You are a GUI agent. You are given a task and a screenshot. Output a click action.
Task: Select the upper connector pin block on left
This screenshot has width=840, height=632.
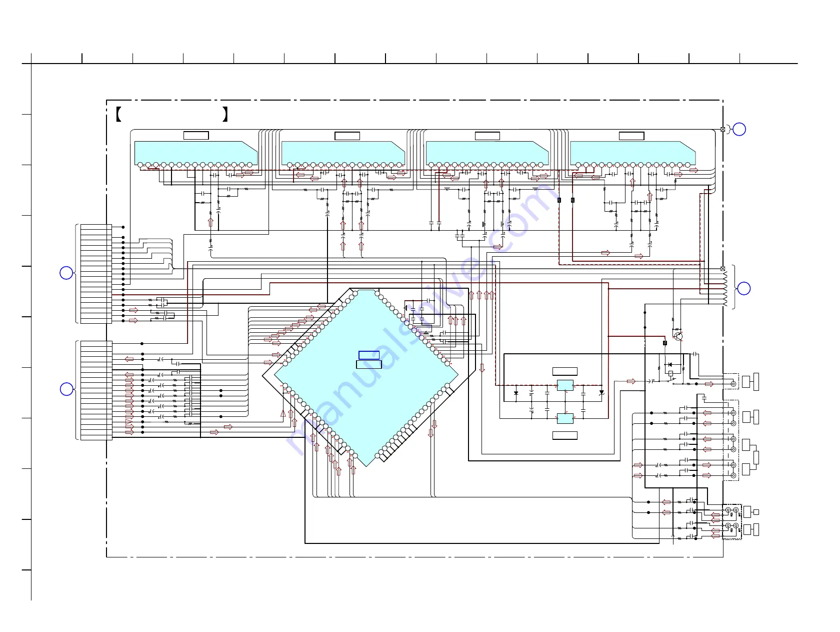point(96,274)
